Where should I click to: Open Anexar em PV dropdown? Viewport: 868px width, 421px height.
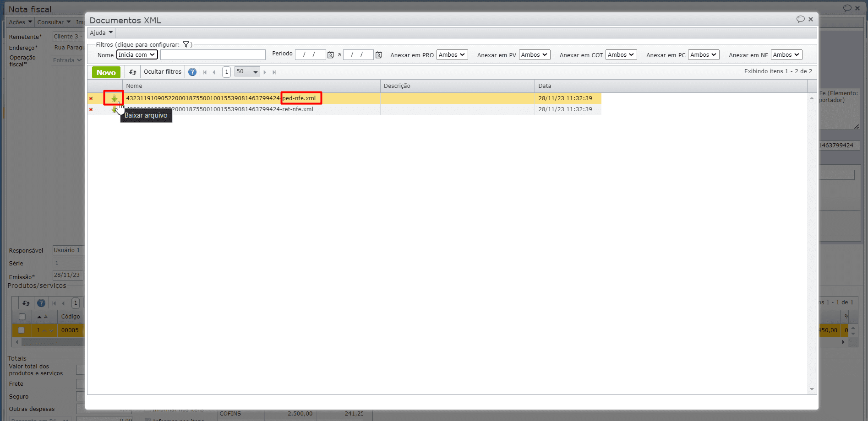click(535, 55)
